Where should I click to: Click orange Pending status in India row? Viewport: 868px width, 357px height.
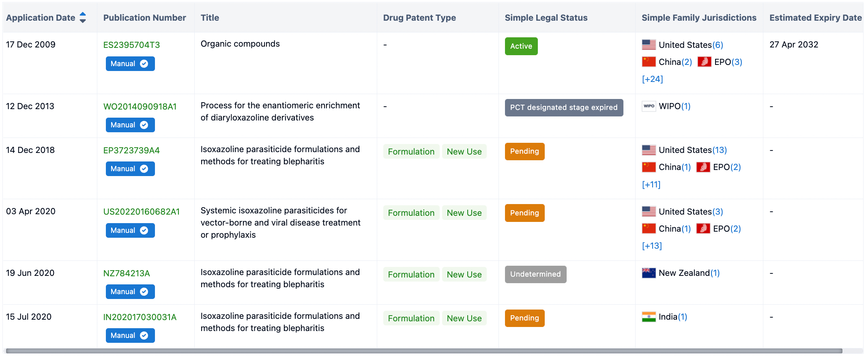pos(524,318)
